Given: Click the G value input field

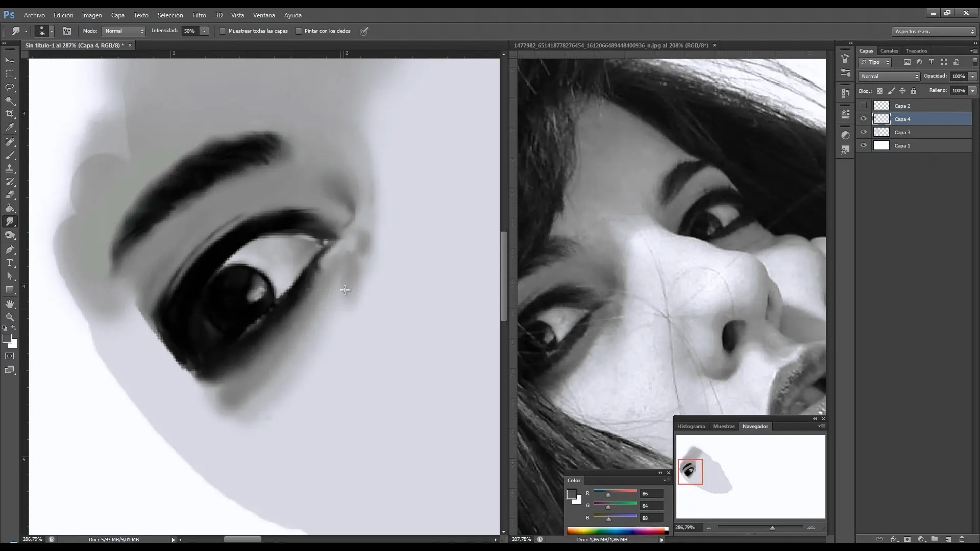Looking at the screenshot, I should click(652, 506).
